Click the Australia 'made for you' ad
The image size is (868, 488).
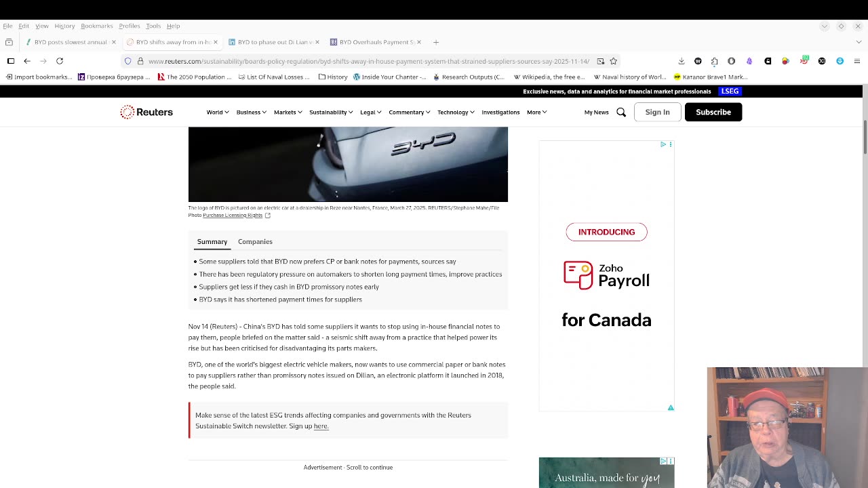[x=606, y=472]
